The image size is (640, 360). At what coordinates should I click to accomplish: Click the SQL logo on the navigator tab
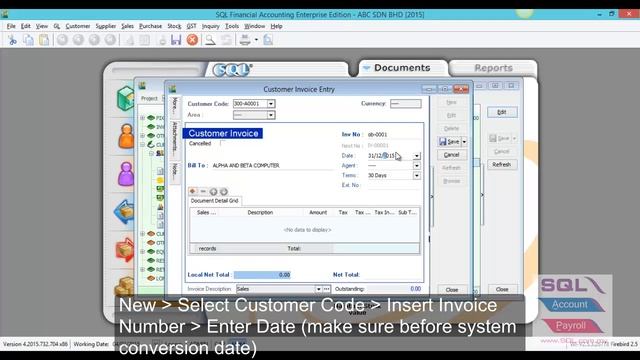(x=233, y=70)
